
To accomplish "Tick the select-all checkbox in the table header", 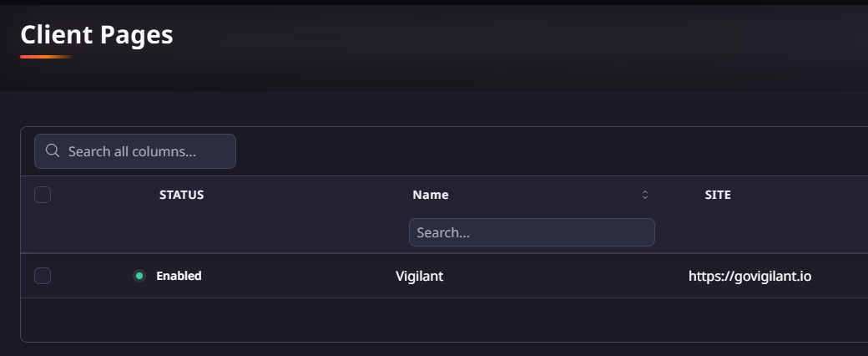I will 43,195.
